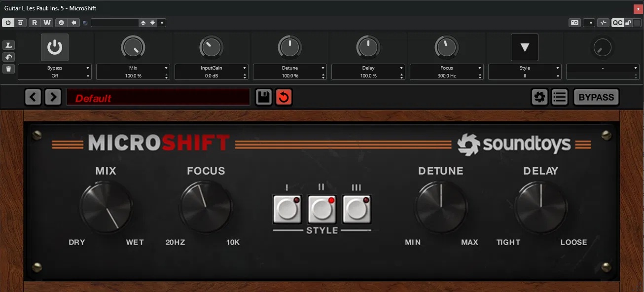Screen dimensions: 644x292
Task: Click the waveform side-chain icon
Action: click(604, 23)
